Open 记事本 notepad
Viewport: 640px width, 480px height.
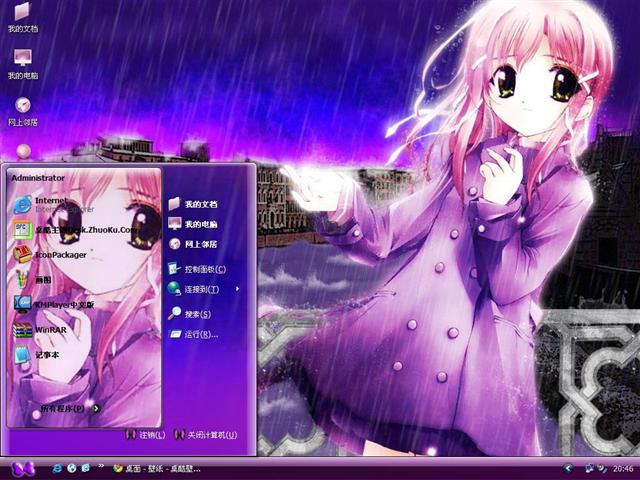click(x=36, y=355)
